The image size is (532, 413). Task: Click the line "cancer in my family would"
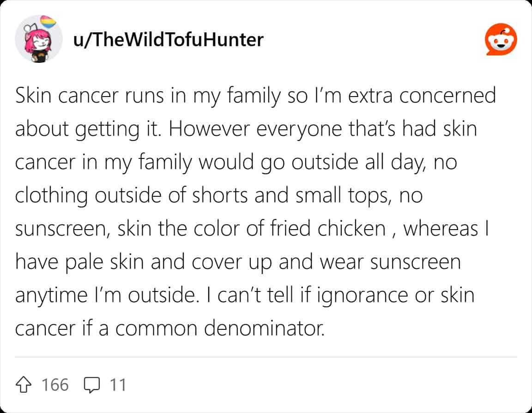click(236, 163)
